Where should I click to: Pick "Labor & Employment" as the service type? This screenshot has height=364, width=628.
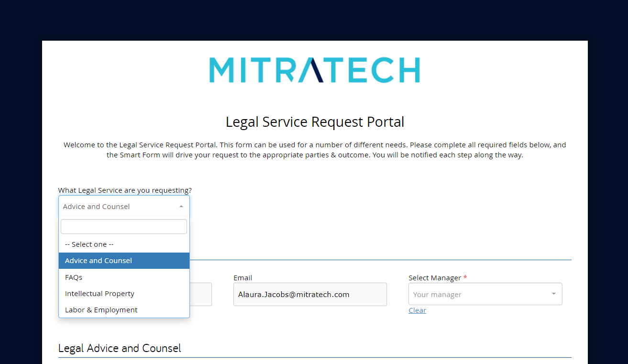pyautogui.click(x=101, y=309)
